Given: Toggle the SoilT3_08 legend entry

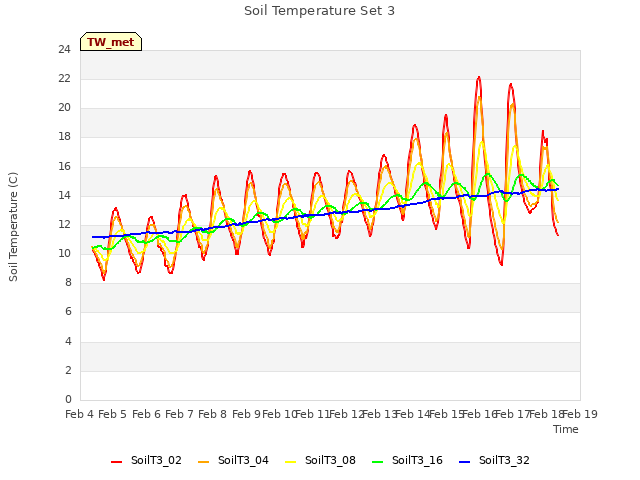Looking at the screenshot, I should [320, 460].
